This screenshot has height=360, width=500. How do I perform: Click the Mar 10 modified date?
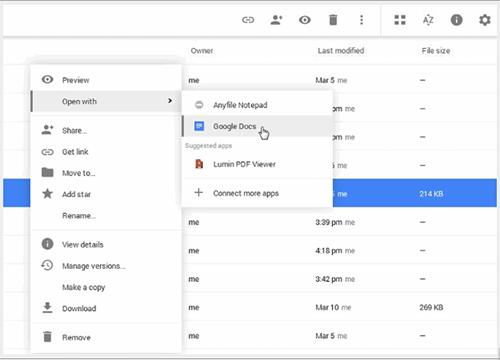tap(327, 307)
